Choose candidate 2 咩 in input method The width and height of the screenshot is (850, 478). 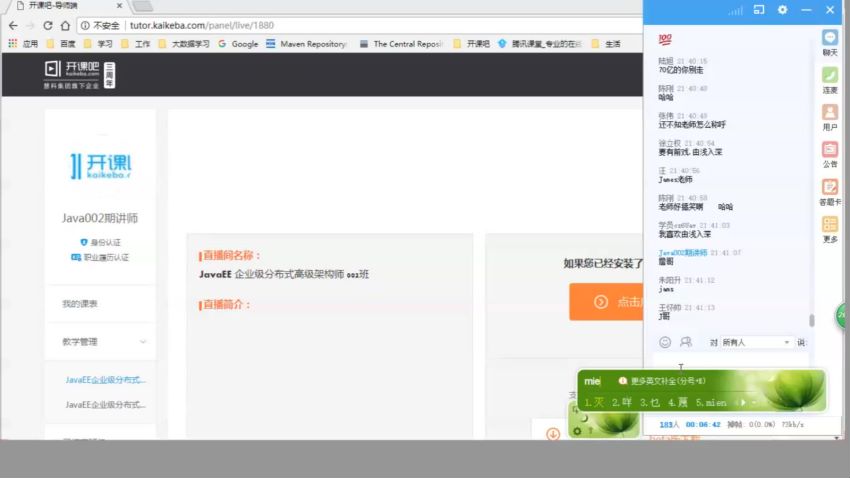pos(622,403)
